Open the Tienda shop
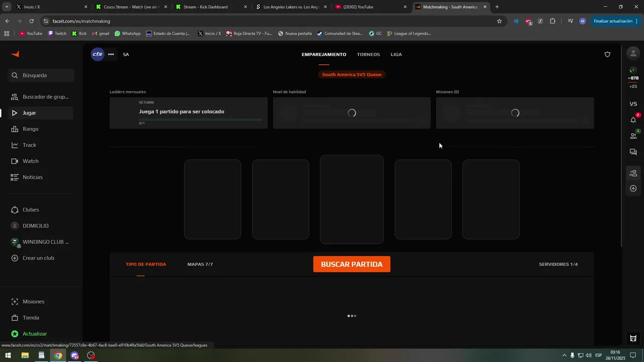The height and width of the screenshot is (362, 644). pyautogui.click(x=41, y=318)
